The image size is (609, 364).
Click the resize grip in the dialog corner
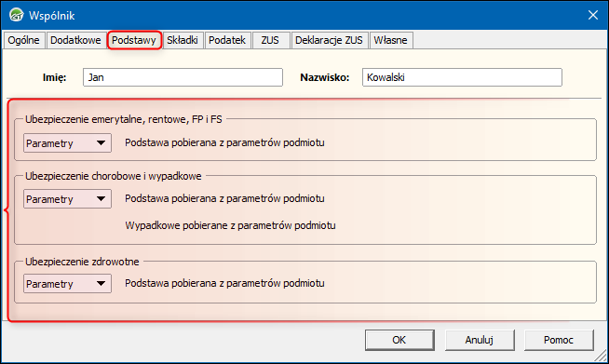pos(601,355)
